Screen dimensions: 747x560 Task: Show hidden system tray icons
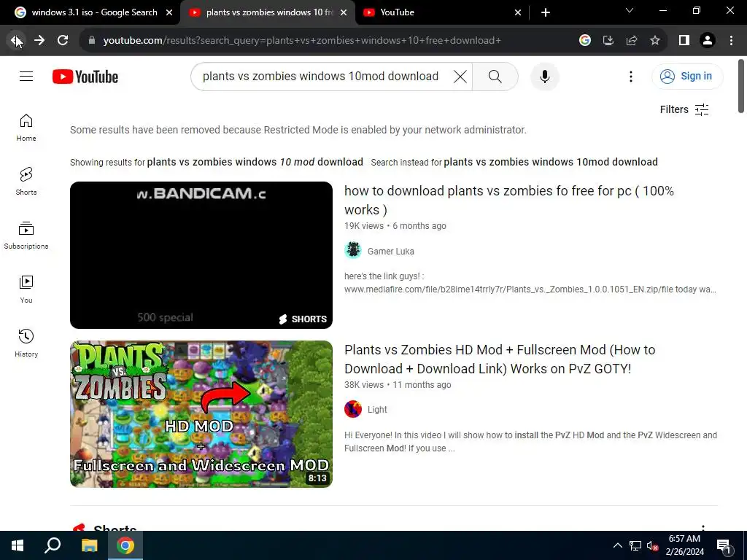pos(617,545)
